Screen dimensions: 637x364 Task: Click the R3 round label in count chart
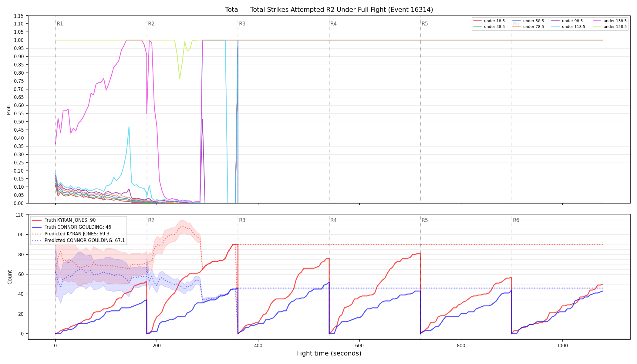pyautogui.click(x=242, y=220)
